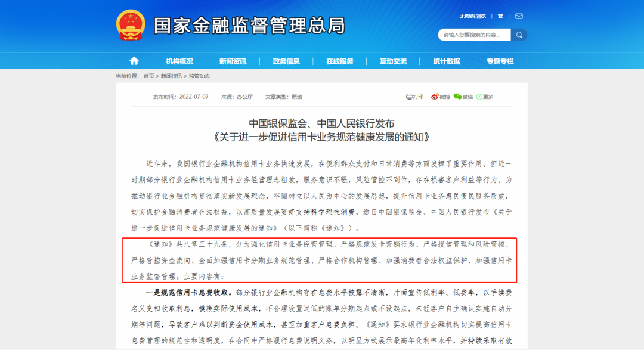Click 监管动态 in the breadcrumb
This screenshot has width=644, height=350.
pyautogui.click(x=199, y=76)
